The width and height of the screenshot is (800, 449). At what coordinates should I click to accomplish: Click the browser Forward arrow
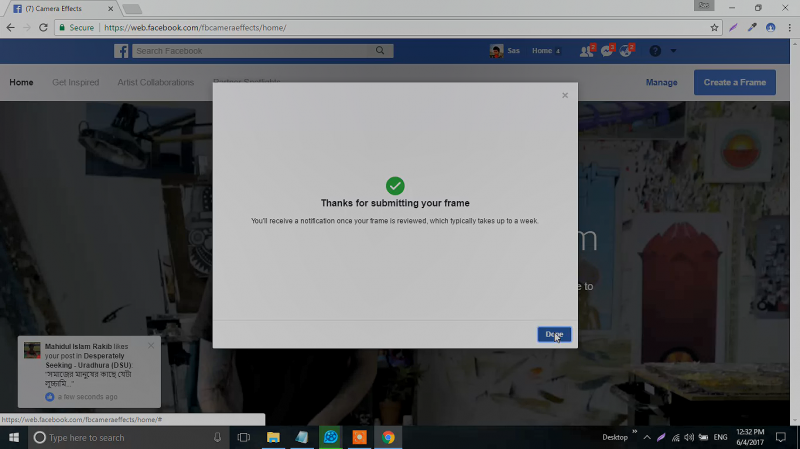click(27, 28)
